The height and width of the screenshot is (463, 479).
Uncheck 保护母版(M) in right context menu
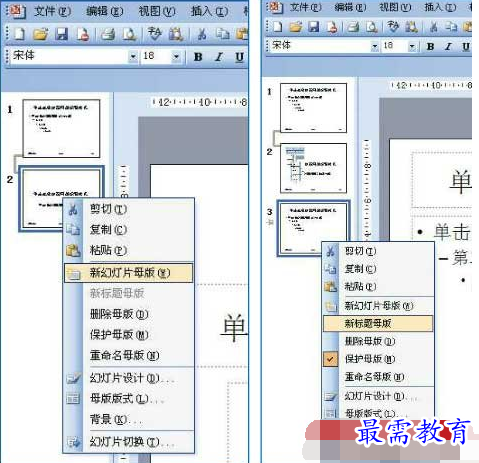(378, 359)
